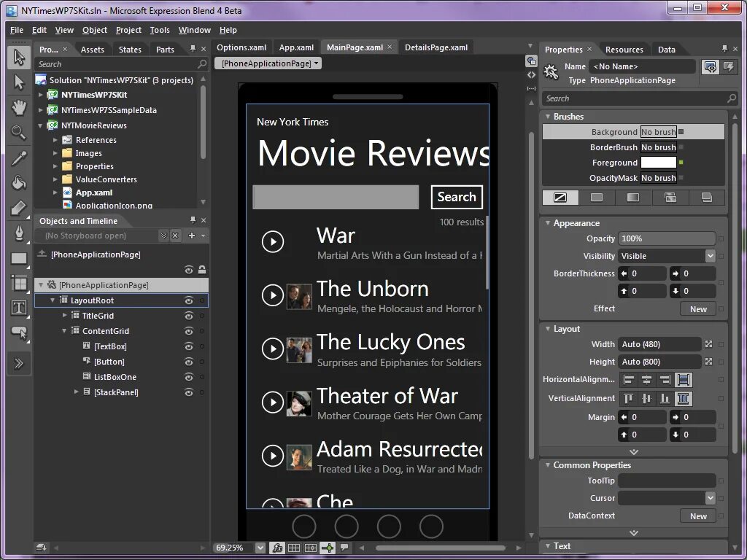
Task: Switch to the Resources tab
Action: (x=624, y=50)
